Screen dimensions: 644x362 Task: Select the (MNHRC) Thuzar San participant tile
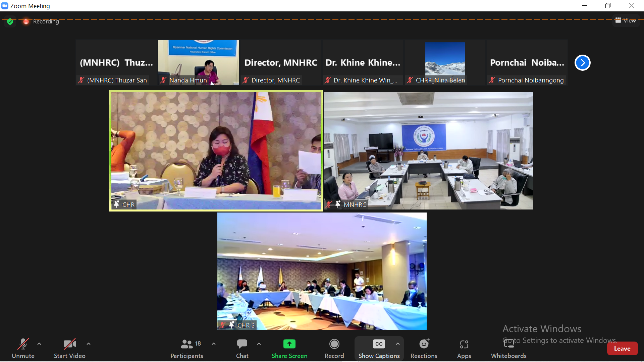(116, 62)
